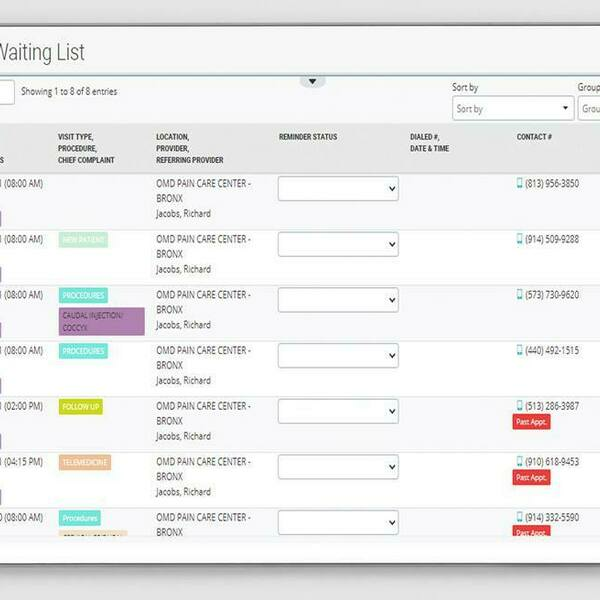600x600 pixels.
Task: Open reminder status dropdown in first row
Action: coord(337,189)
